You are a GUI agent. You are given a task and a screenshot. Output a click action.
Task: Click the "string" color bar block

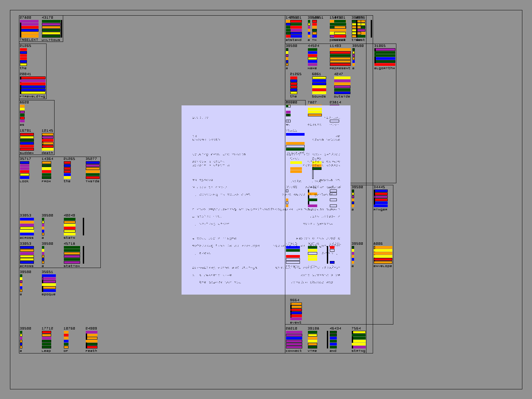click(x=359, y=339)
